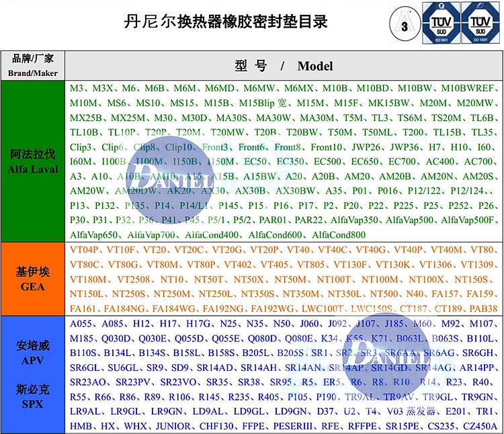Select GEA model PAB38
504x434 pixels.
point(483,309)
